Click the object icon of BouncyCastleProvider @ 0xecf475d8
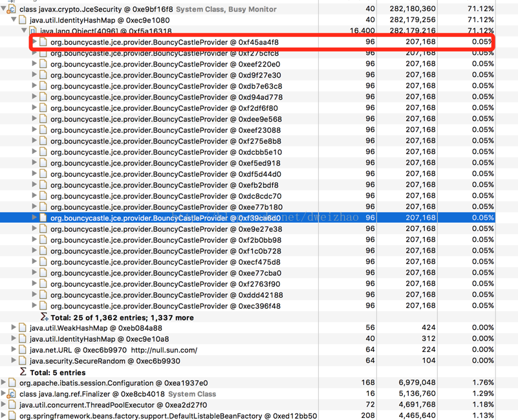Screen dimensions: 518x420 pos(43,262)
